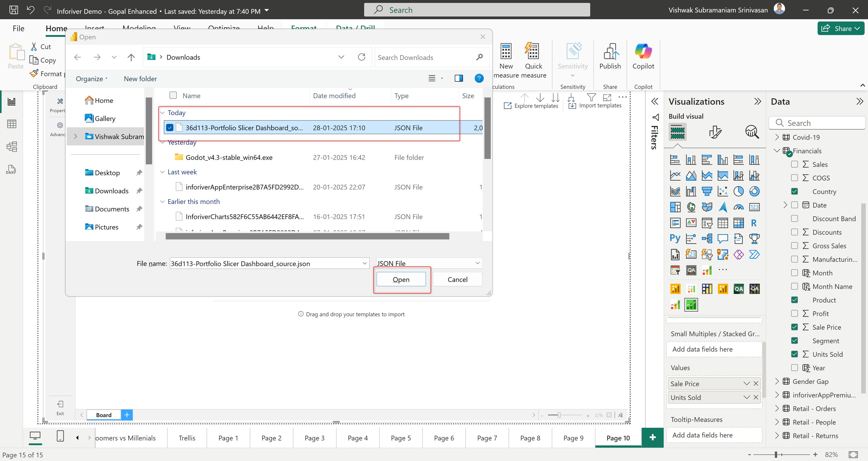This screenshot has width=868, height=461.
Task: Switch to desktop layout icon
Action: [x=35, y=436]
